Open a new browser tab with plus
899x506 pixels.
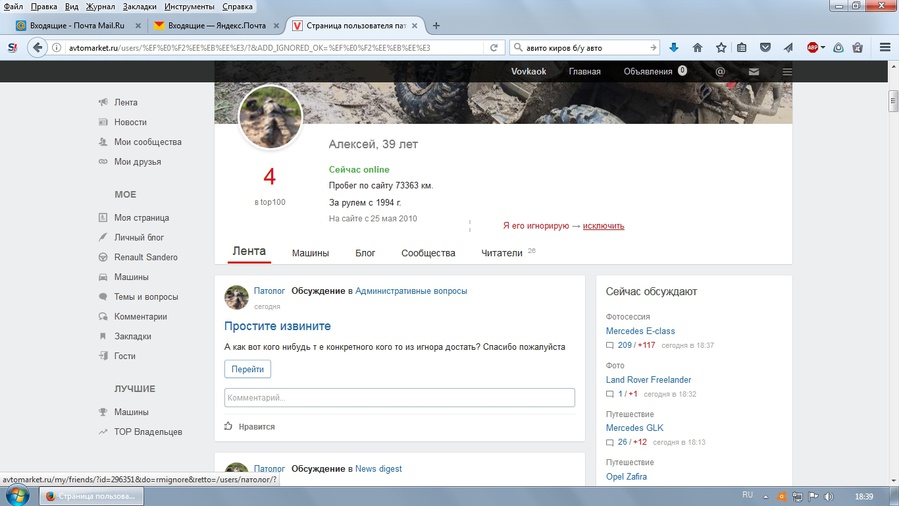[x=436, y=25]
